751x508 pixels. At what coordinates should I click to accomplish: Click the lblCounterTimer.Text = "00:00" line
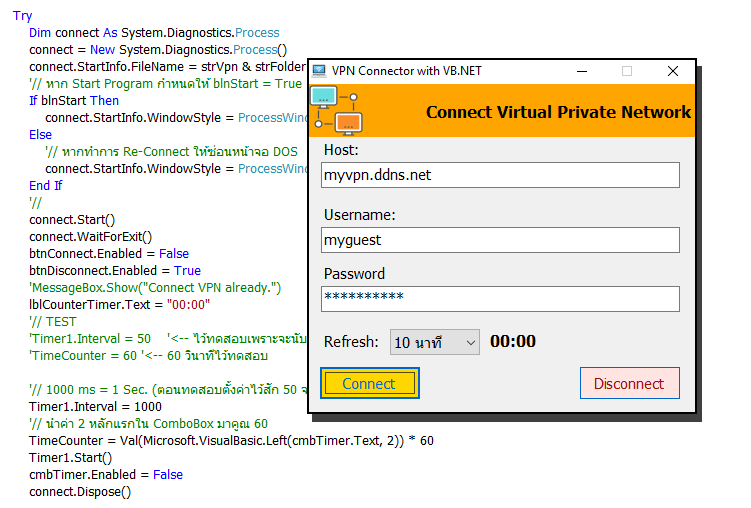[x=120, y=305]
